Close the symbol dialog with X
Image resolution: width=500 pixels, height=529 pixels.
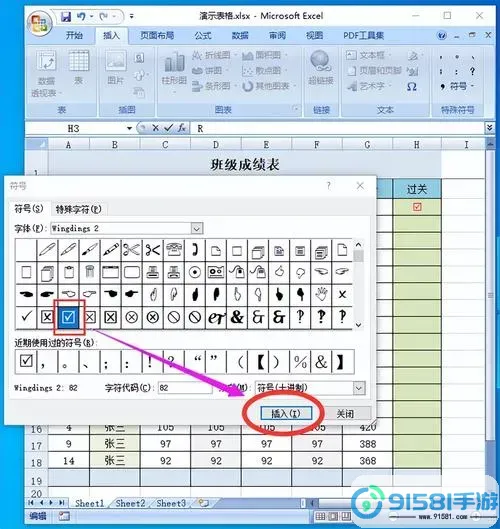[360, 186]
